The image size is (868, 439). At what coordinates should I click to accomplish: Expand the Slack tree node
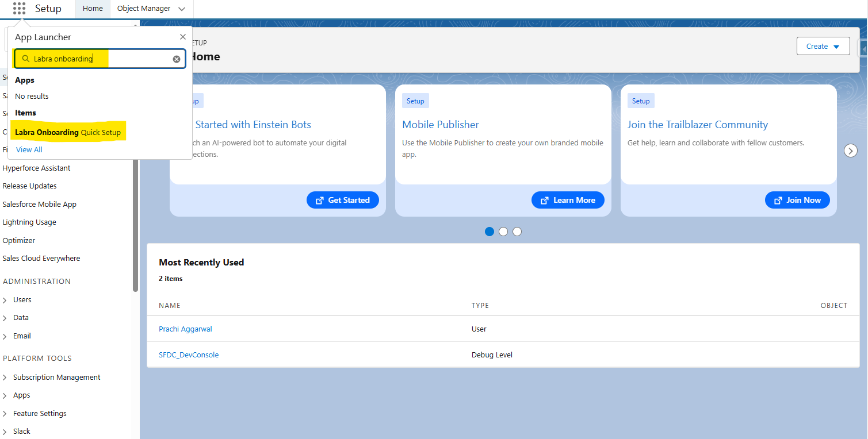tap(5, 432)
